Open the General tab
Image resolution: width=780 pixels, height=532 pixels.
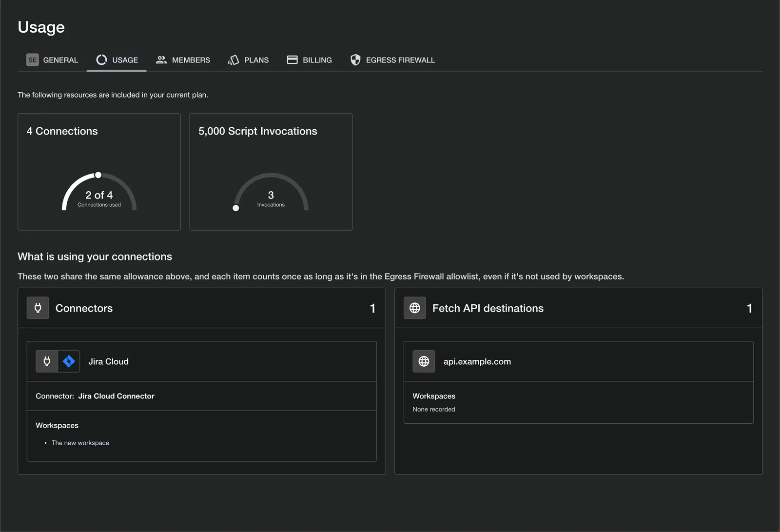point(52,60)
